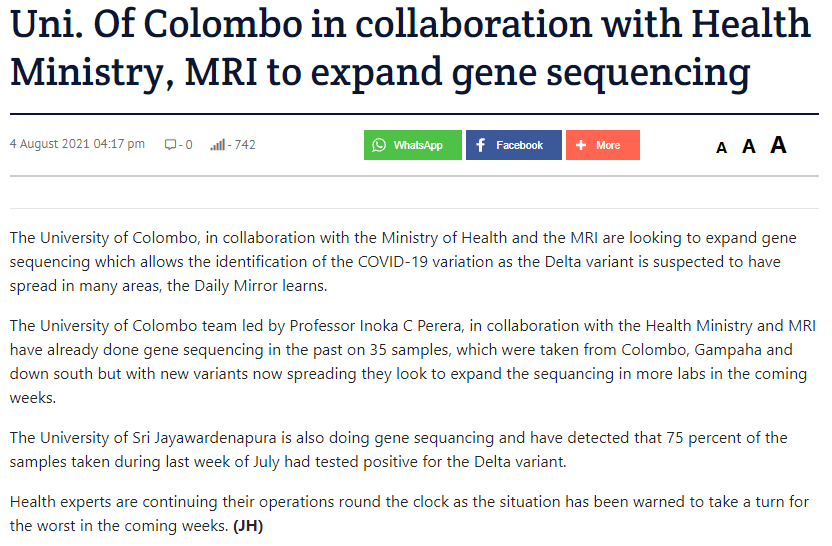
Task: Click the first paragraph mentioning Daily Mirror
Action: point(403,262)
